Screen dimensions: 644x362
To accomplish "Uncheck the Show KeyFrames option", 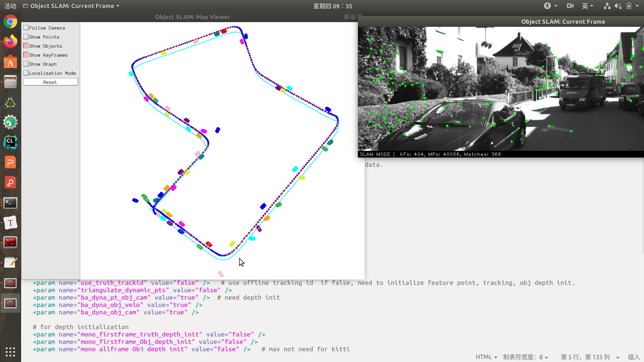I will click(x=26, y=55).
